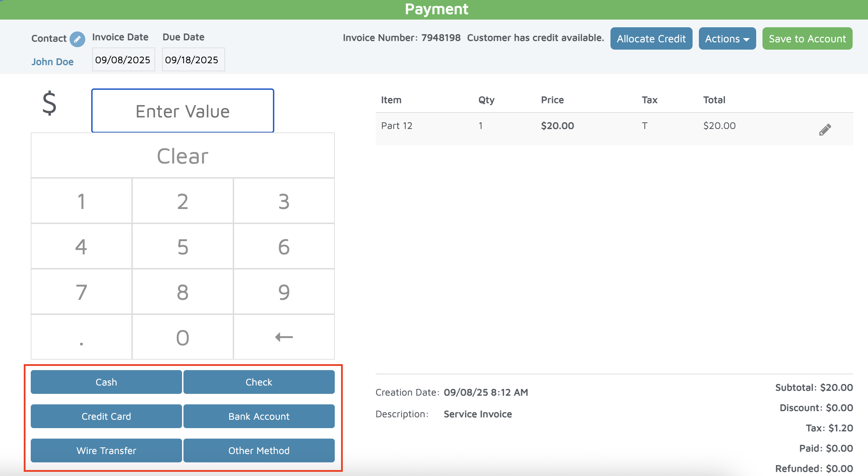Choose Bank Account payment method
This screenshot has height=476, width=868.
[x=259, y=416]
